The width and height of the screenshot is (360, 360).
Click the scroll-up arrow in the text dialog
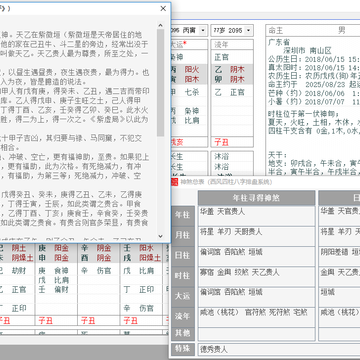pos(160,25)
